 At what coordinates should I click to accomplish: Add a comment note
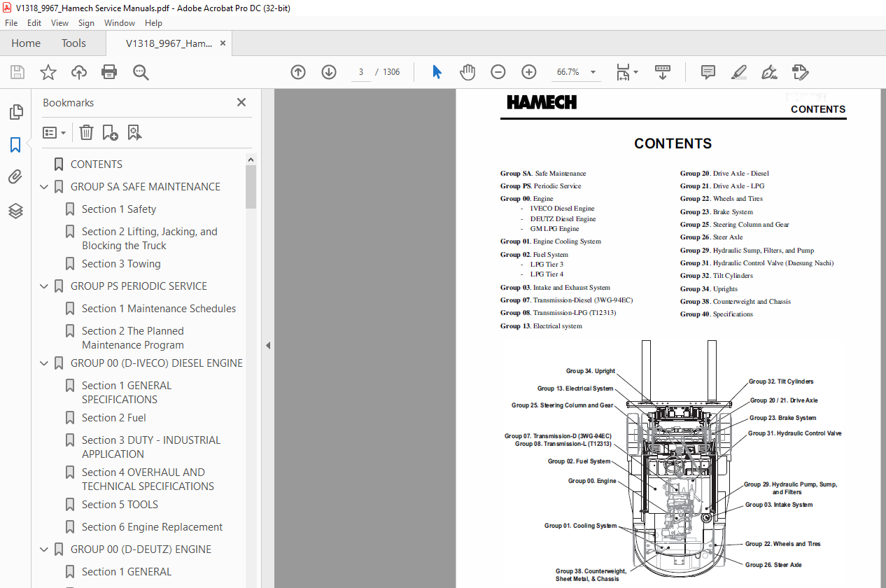[x=708, y=72]
